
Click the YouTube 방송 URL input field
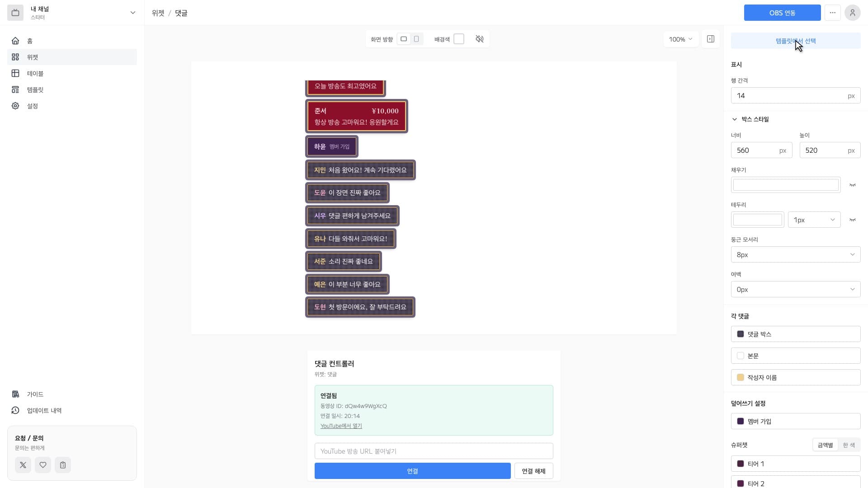434,451
